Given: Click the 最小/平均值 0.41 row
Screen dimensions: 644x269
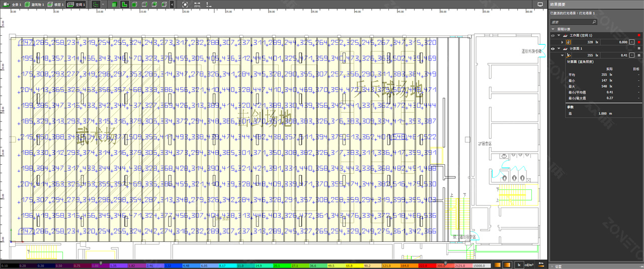Looking at the screenshot, I should pos(604,92).
